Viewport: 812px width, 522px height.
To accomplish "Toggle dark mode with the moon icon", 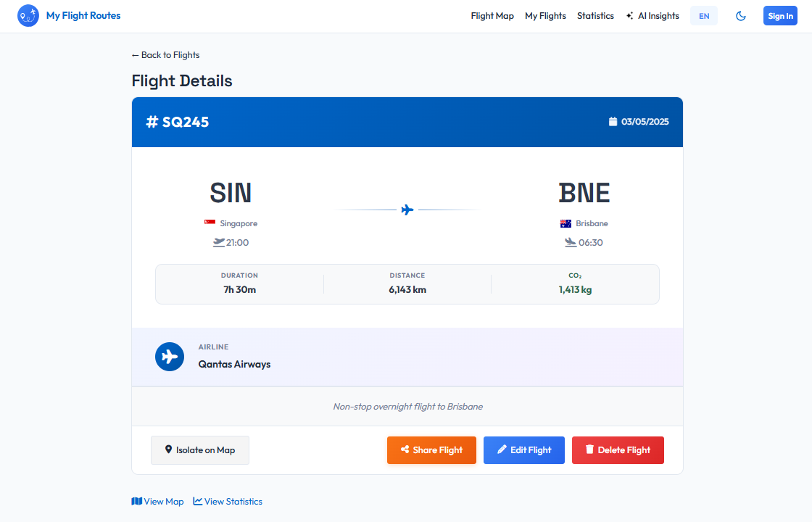I will [741, 16].
